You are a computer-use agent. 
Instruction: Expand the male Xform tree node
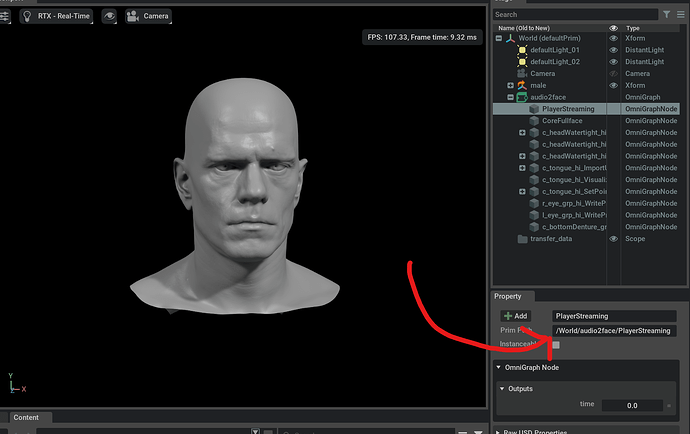(510, 86)
